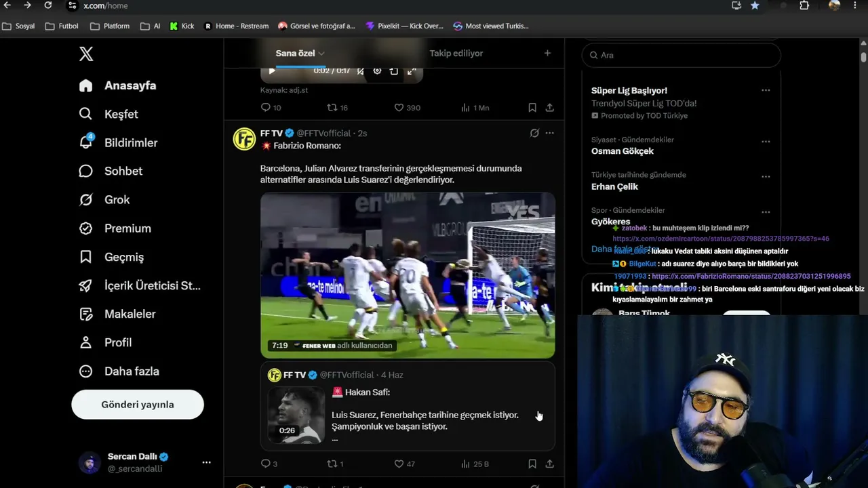This screenshot has height=488, width=868.
Task: Open Makaleler in the sidebar
Action: 117,314
